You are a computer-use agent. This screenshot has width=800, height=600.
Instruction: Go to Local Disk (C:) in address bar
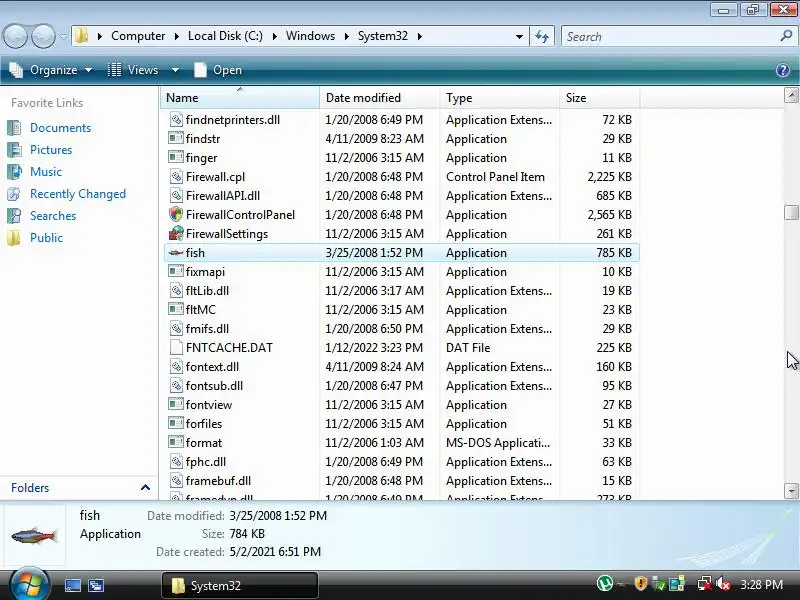coord(225,36)
